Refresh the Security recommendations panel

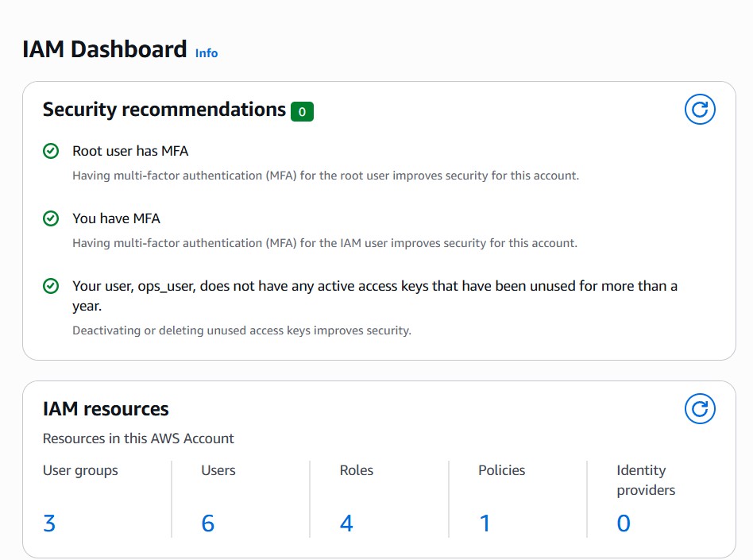coord(700,110)
